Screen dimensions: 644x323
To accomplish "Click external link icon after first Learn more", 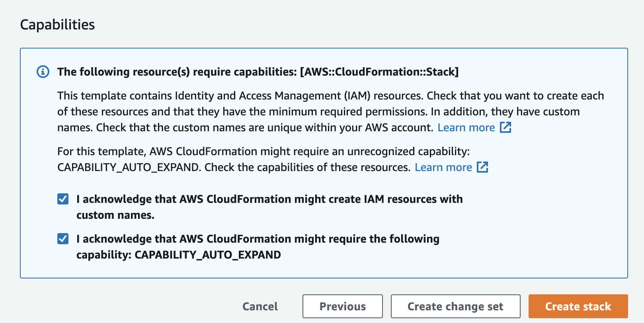I will click(505, 128).
